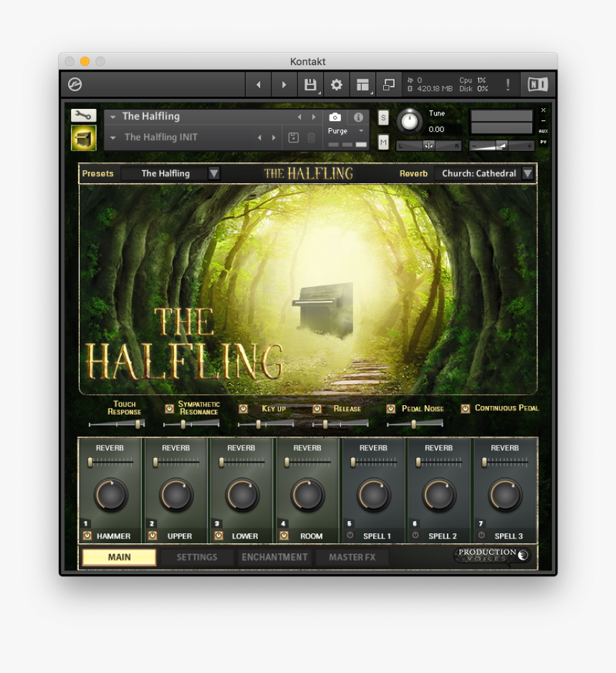
Task: Click the Pedal Noise level slider
Action: 415,424
